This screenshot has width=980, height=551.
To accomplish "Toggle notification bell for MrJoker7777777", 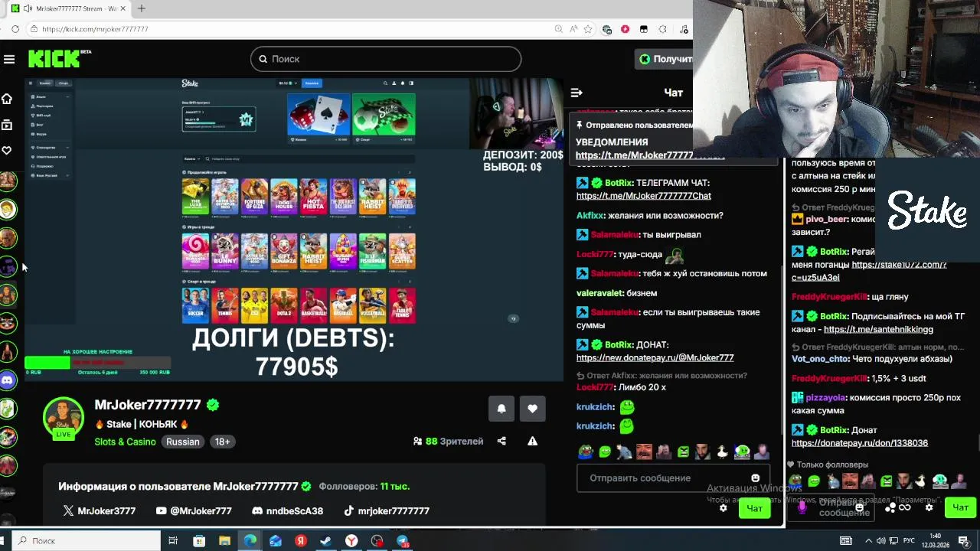I will [501, 409].
